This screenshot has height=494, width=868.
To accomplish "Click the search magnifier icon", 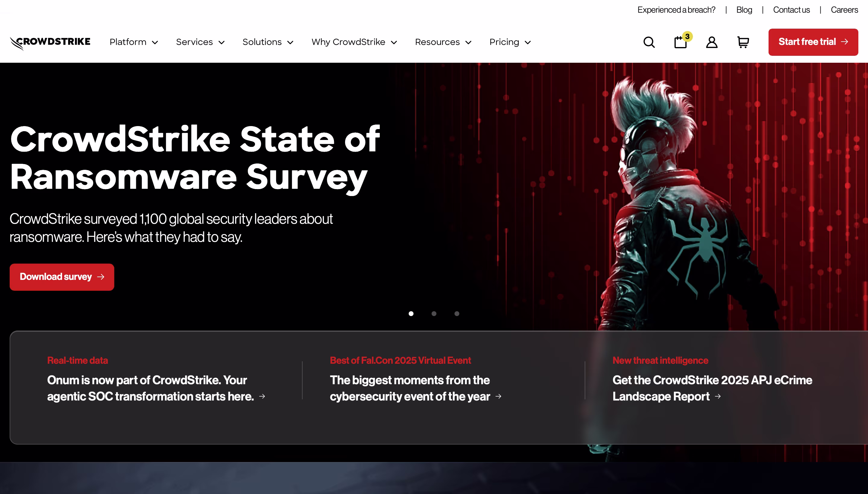I will click(649, 43).
